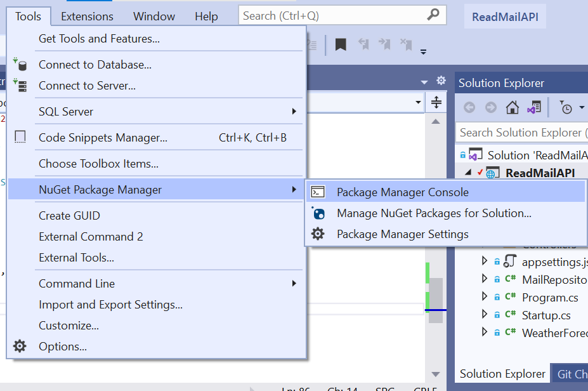Click the Manage NuGet Packages icon
Image resolution: width=588 pixels, height=391 pixels.
[x=318, y=213]
